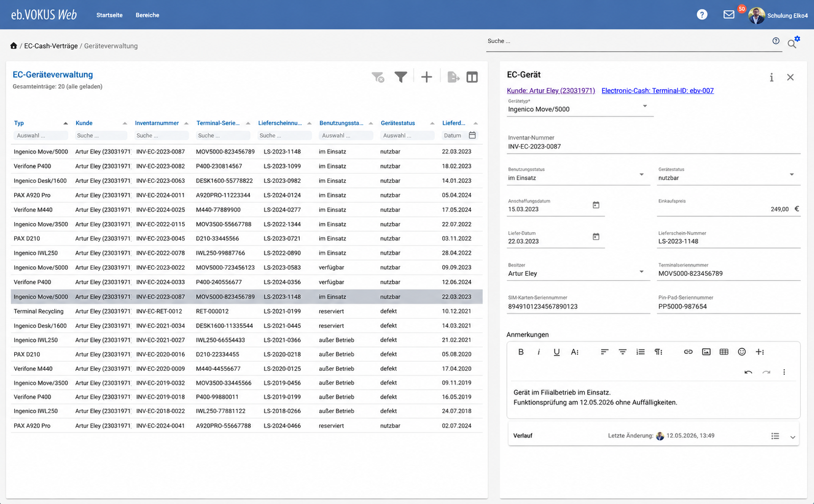Open link Kunde: Artur Eley (23031971)
The width and height of the screenshot is (814, 504).
coord(551,90)
